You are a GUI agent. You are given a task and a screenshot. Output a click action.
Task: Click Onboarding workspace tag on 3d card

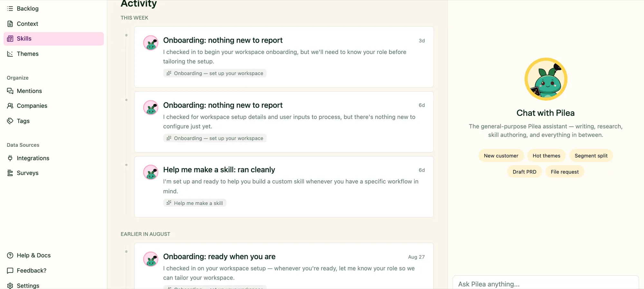(215, 73)
